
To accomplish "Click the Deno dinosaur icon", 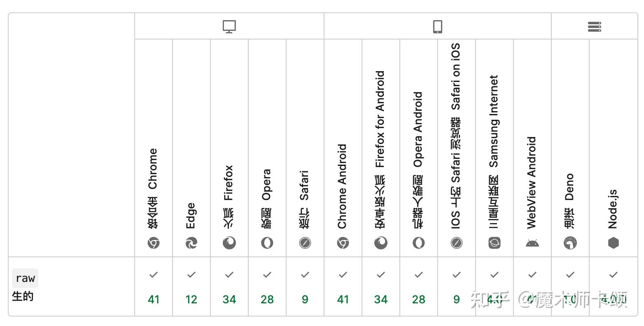I will (570, 243).
